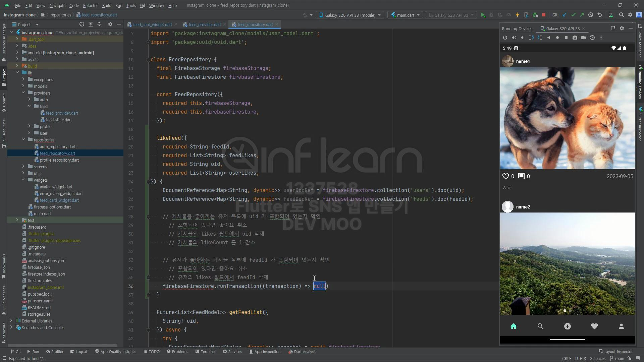Screen dimensions: 644x362
Task: Open Project view selector dropdown
Action: (x=25, y=24)
